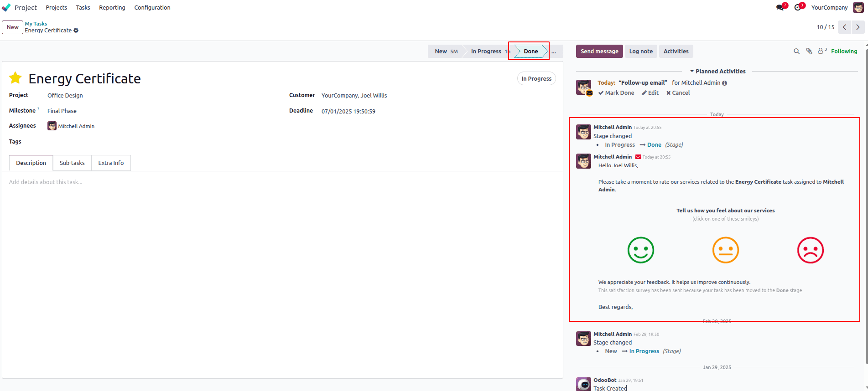Expand the more stages ellipsis
Viewport: 868px width, 391px height.
coord(554,51)
